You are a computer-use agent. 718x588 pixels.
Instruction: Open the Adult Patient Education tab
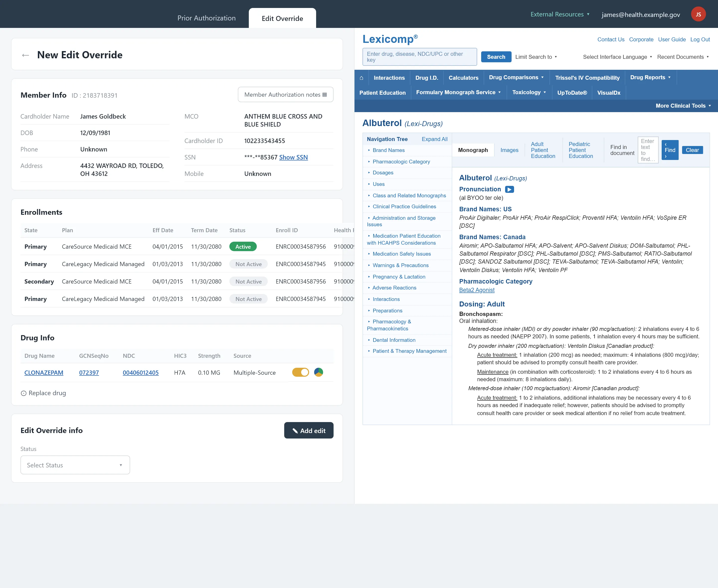543,150
